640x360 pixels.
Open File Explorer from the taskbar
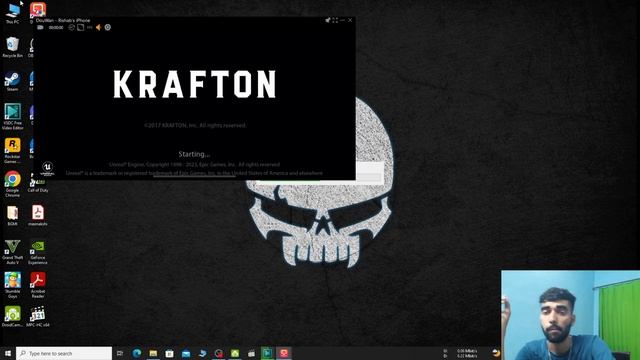pyautogui.click(x=153, y=353)
